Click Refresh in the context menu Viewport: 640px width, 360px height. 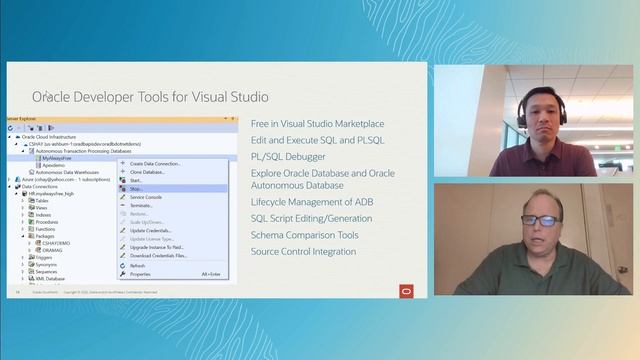[x=173, y=266]
